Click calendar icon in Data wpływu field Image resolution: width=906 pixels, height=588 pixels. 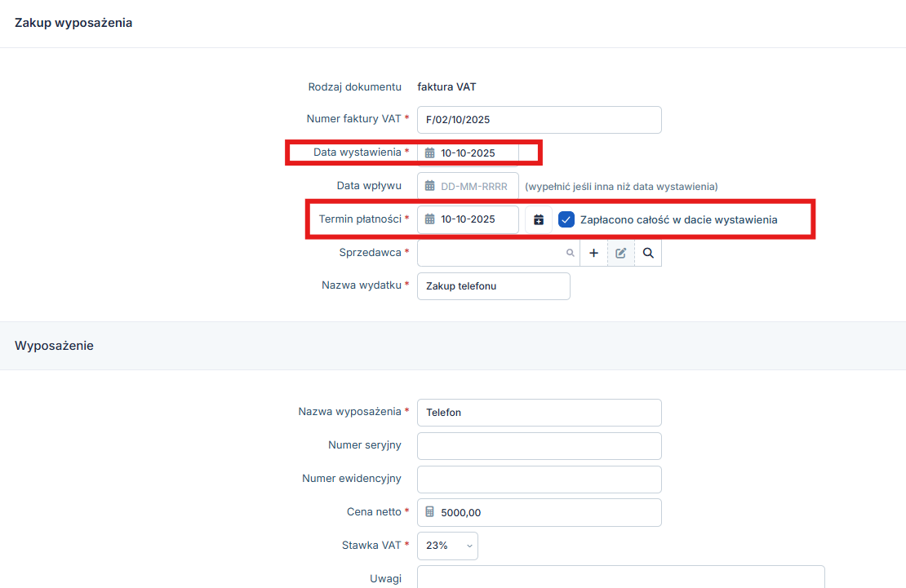[x=430, y=186]
